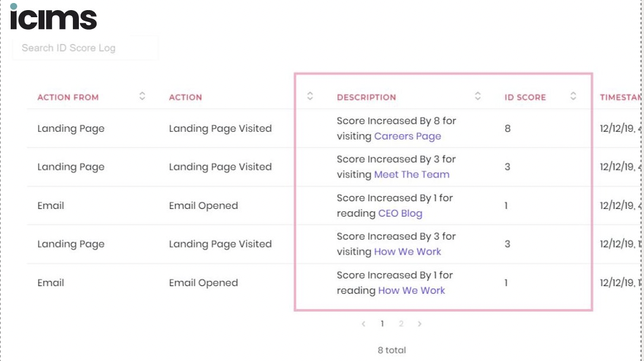Open page 2 of results
Image resolution: width=644 pixels, height=361 pixels.
pyautogui.click(x=401, y=324)
